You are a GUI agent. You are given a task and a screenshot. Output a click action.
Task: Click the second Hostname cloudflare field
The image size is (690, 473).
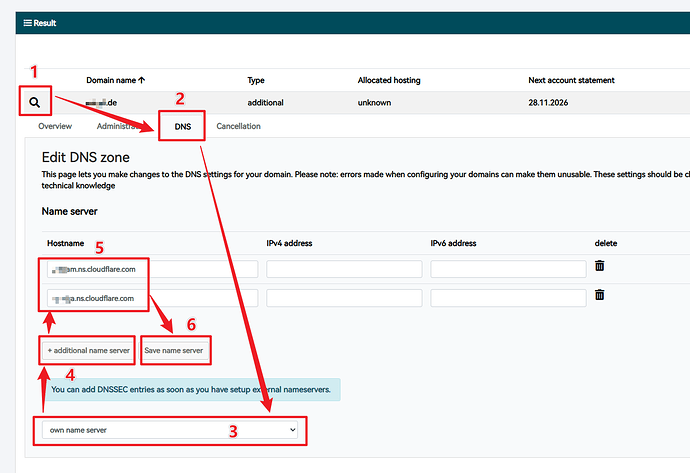[x=152, y=298]
